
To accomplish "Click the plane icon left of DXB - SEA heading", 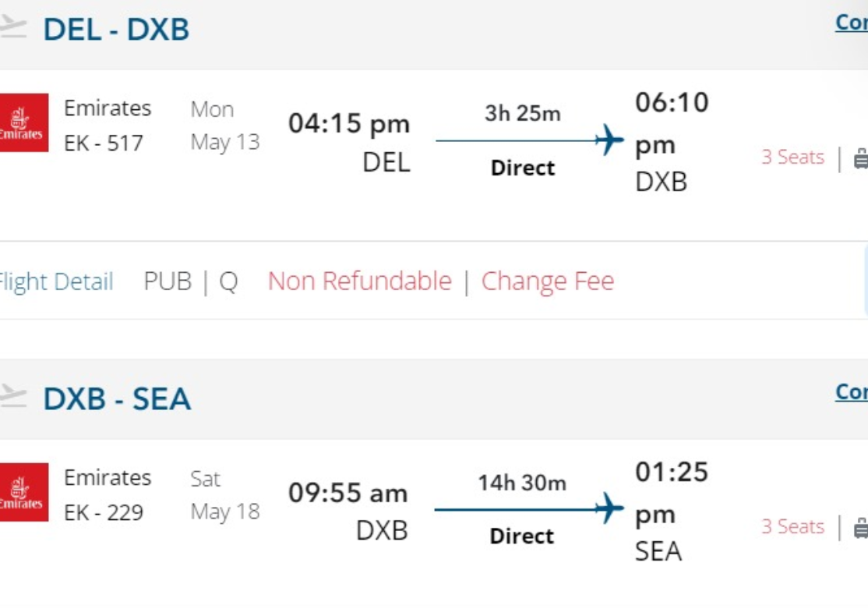I will pyautogui.click(x=12, y=397).
